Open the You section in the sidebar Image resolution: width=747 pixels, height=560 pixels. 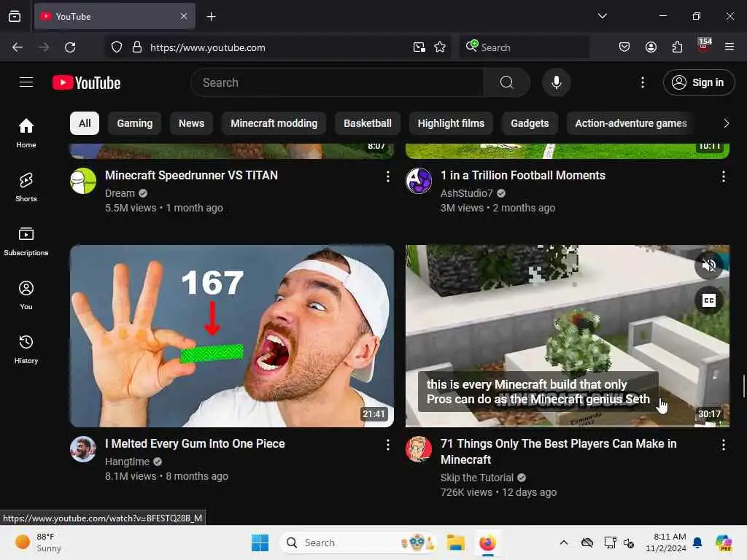[26, 295]
